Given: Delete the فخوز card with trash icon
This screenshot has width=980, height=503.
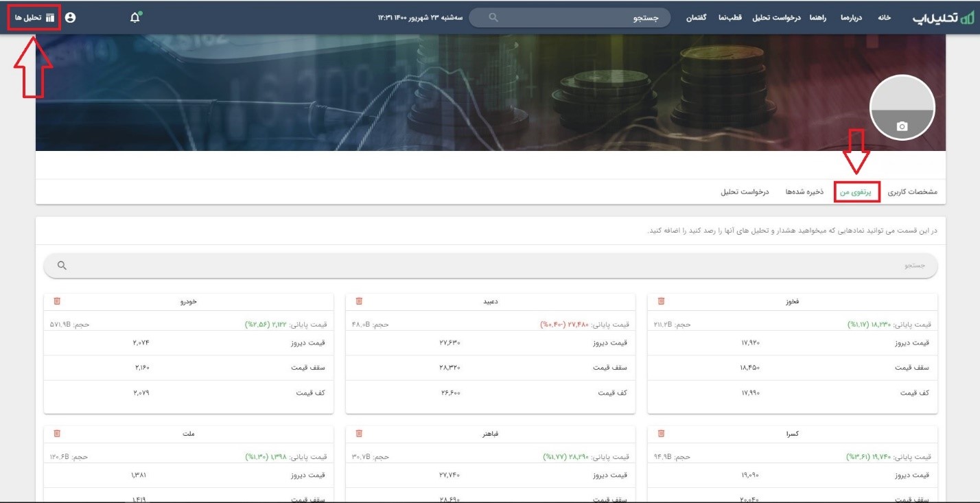Looking at the screenshot, I should (x=661, y=301).
